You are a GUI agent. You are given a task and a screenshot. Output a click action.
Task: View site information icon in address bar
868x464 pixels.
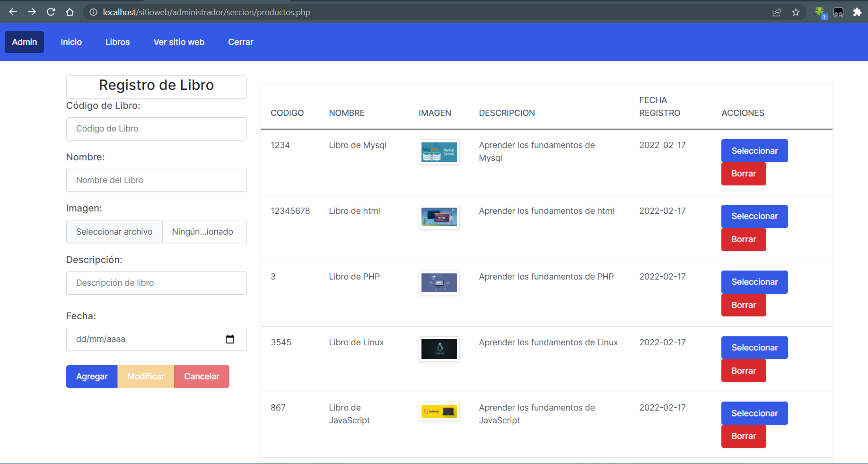point(94,12)
